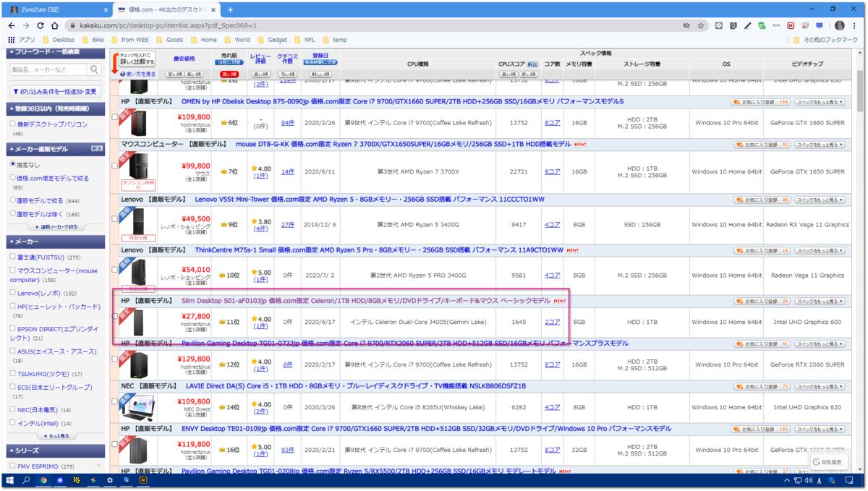Sort by 登録日 column header
The width and height of the screenshot is (868, 491).
pyautogui.click(x=320, y=56)
